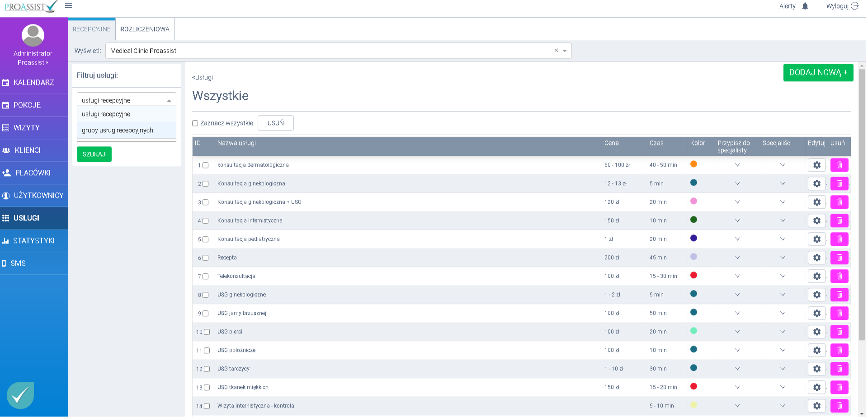
Task: Edit Recepta using gear icon
Action: tap(816, 258)
